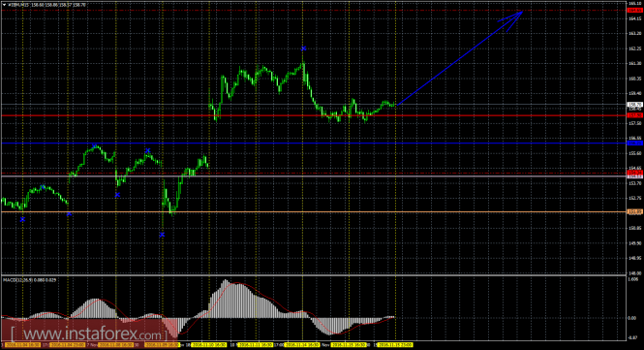Click the blue X marker below the first yellow line
This screenshot has width=644, height=350.
(22, 220)
